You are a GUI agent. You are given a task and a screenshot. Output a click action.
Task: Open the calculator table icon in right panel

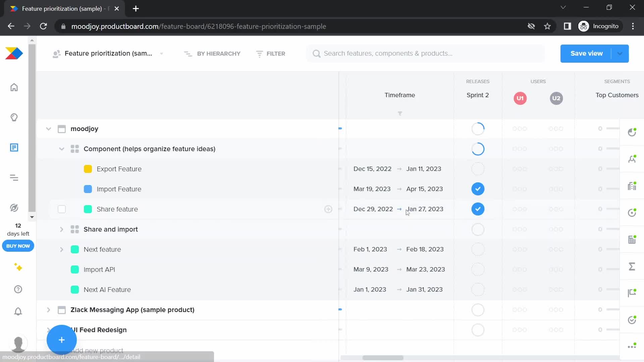[x=632, y=239]
